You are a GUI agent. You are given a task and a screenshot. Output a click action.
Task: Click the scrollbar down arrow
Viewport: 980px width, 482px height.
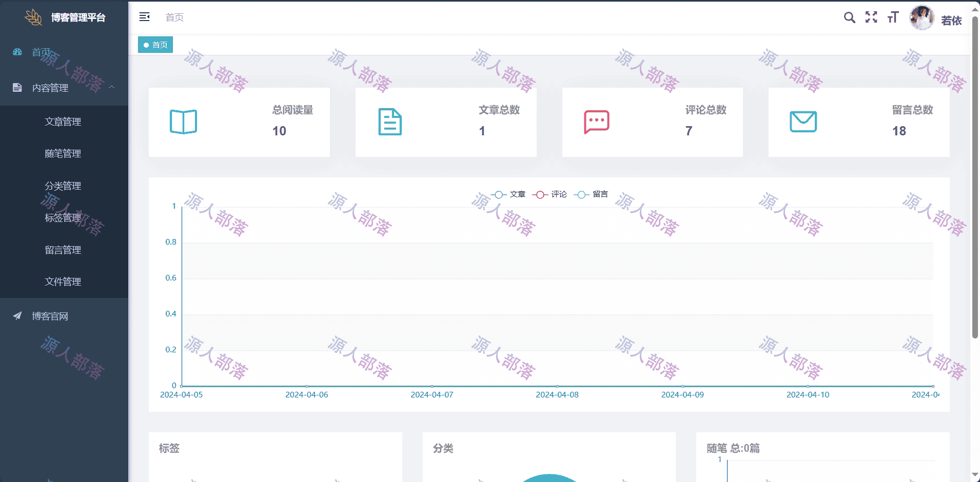975,475
